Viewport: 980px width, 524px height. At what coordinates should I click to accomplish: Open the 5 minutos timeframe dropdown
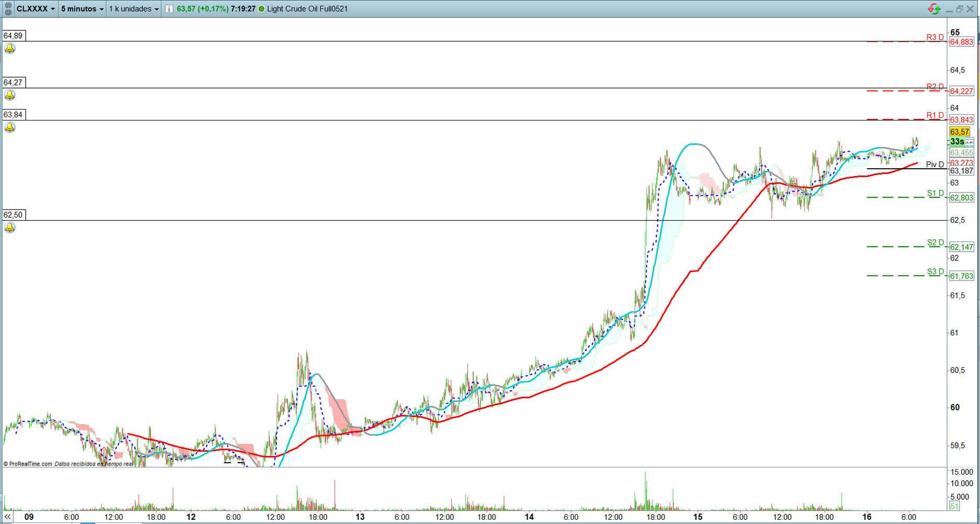click(82, 9)
